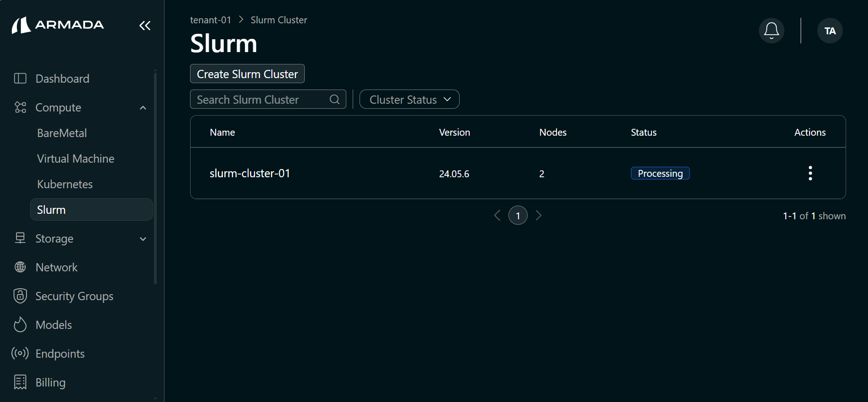The height and width of the screenshot is (402, 868).
Task: Click the Billing receipt icon
Action: point(20,382)
